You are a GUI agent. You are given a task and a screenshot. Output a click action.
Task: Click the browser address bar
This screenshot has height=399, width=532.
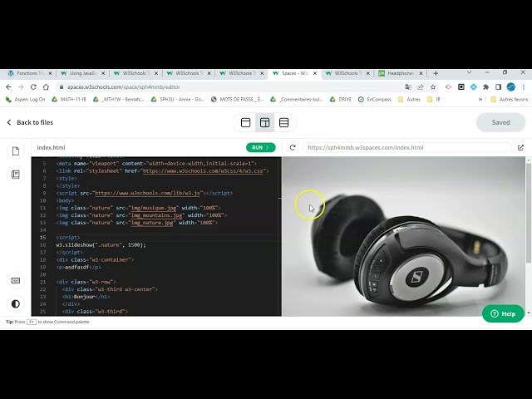point(231,86)
